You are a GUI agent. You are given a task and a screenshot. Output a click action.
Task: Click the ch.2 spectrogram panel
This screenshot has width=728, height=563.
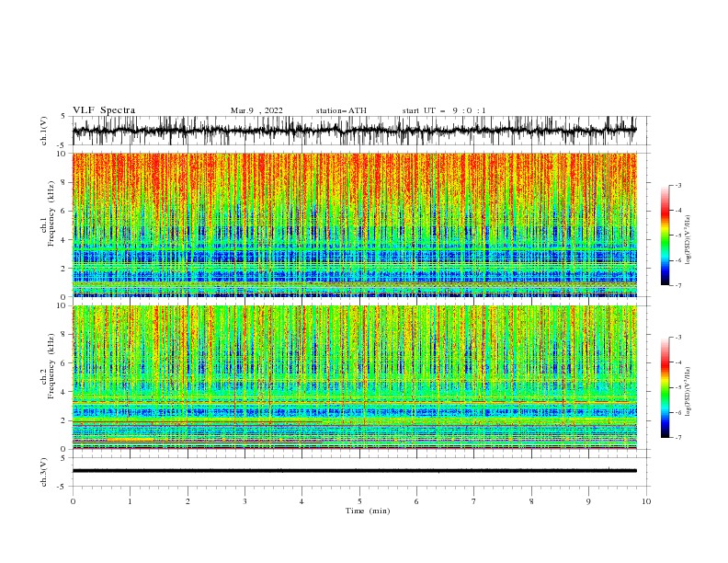(x=354, y=377)
